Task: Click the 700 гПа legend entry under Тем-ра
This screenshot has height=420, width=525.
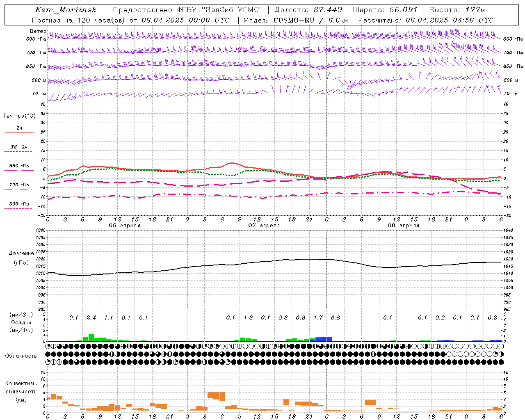Action: click(x=19, y=185)
